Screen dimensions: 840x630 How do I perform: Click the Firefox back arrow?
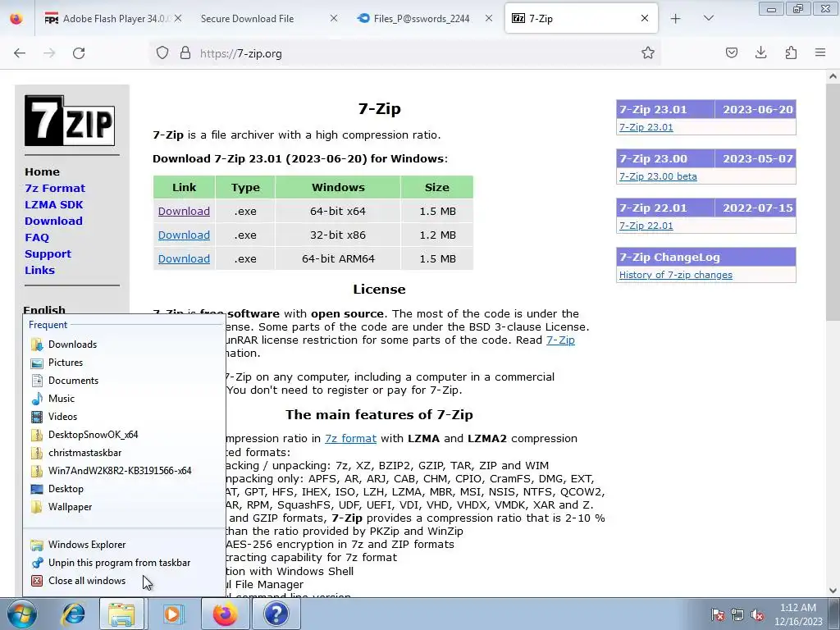point(20,53)
